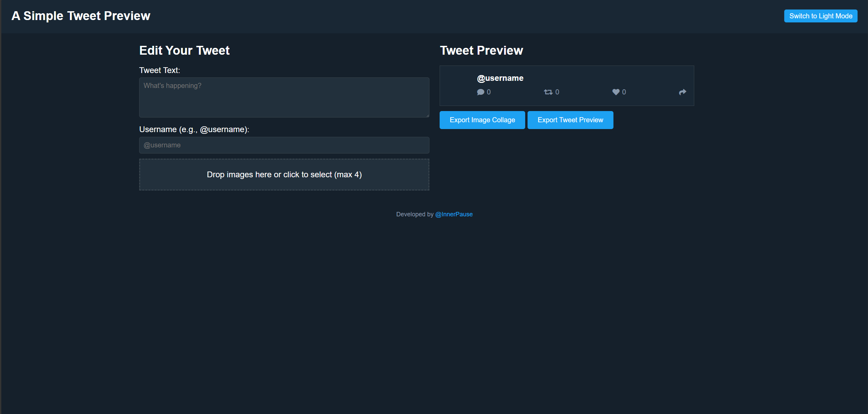This screenshot has height=414, width=868.
Task: Click the image drop zone to select images
Action: [284, 174]
